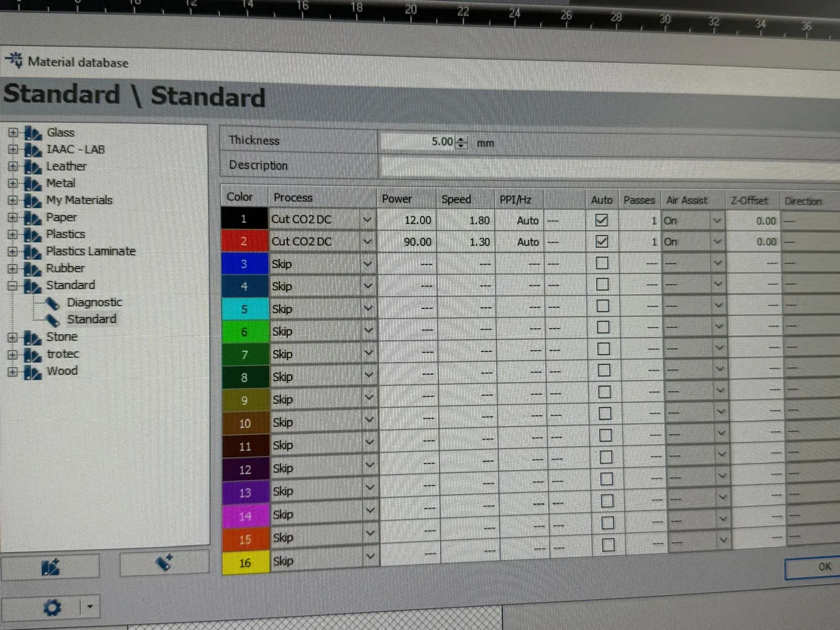Screen dimensions: 840x630
Task: Open Process dropdown for color 1
Action: coord(367,219)
